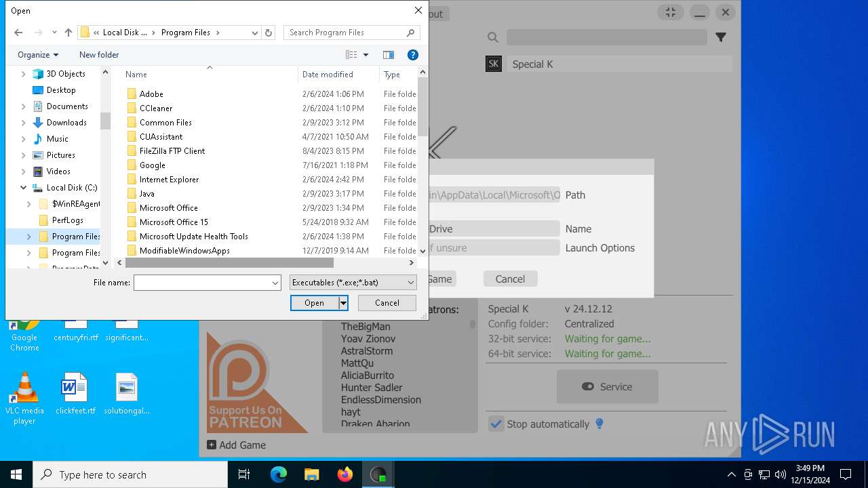Click the lightbulb hint icon beside Stop automatically
Screen dimensions: 868x488
coord(599,424)
